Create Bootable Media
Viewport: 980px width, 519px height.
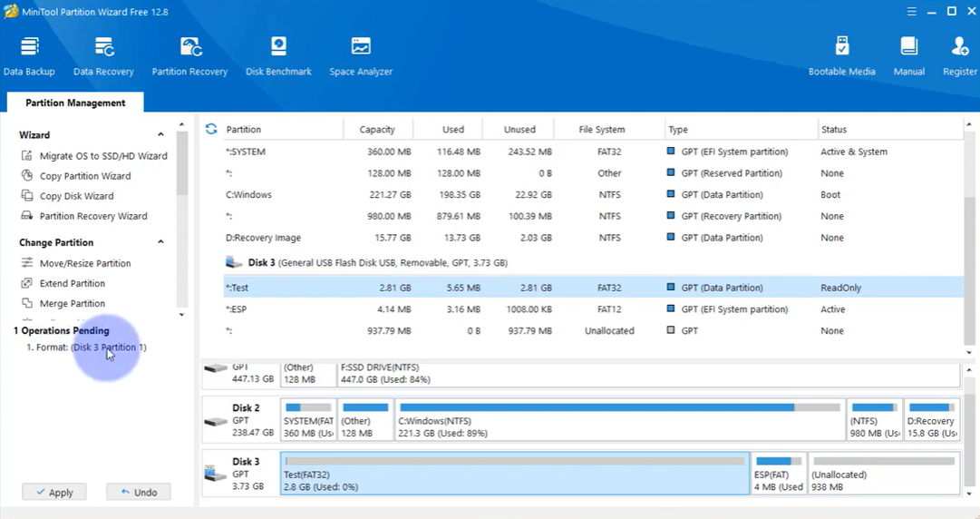pyautogui.click(x=841, y=56)
